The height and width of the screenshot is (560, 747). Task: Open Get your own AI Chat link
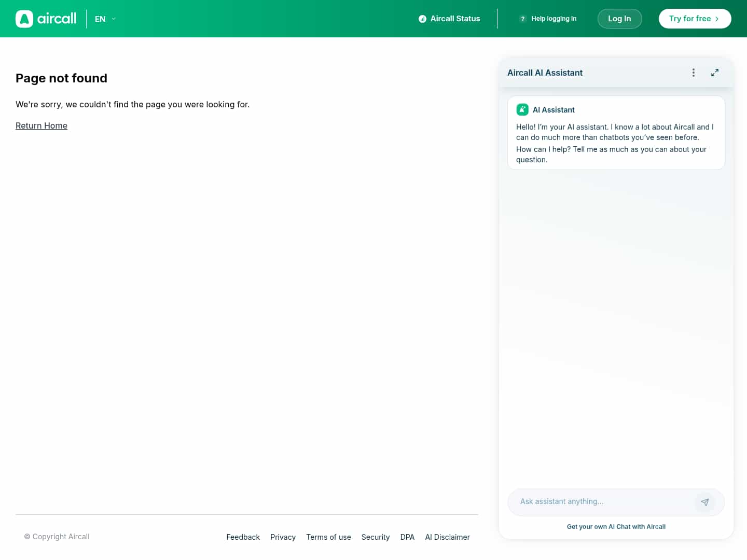click(x=616, y=526)
